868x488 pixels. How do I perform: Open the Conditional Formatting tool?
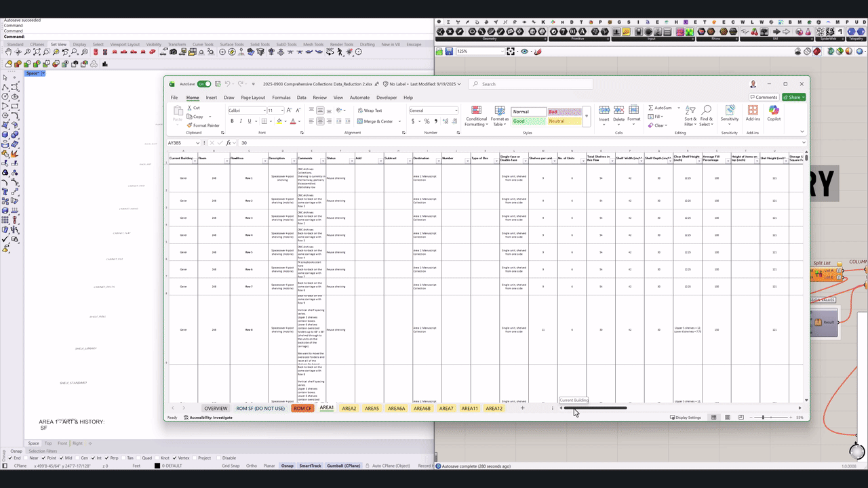click(x=476, y=115)
